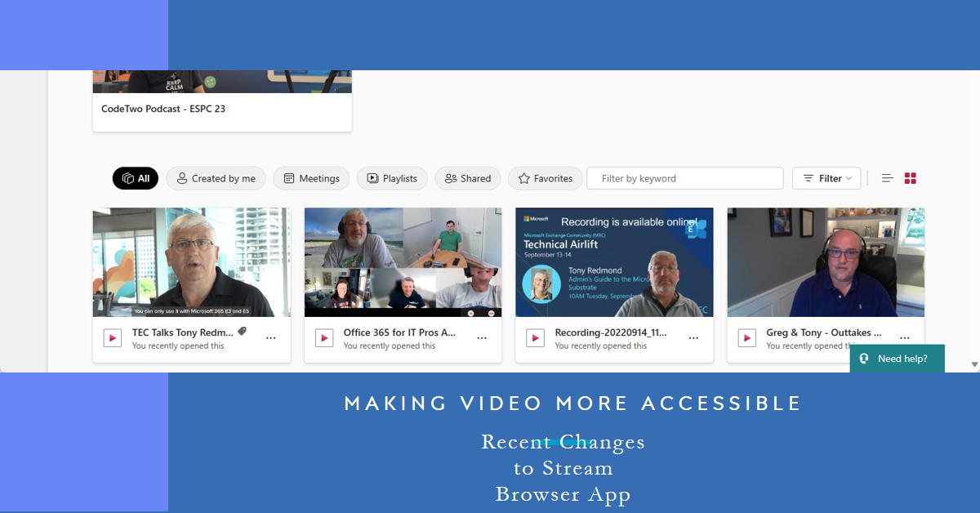The width and height of the screenshot is (980, 513).
Task: Click the title Office 365 for IT Pros A...
Action: [x=399, y=332]
